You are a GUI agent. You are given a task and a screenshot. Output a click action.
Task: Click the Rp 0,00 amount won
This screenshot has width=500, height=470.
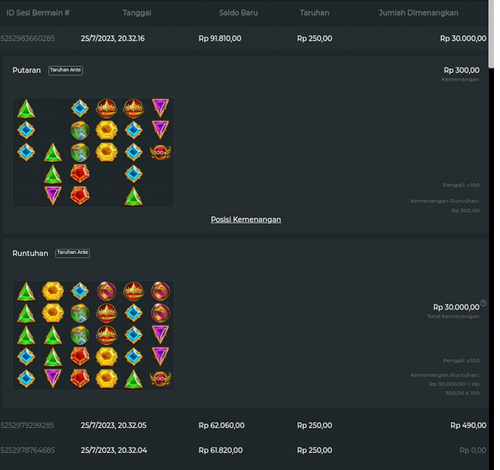pyautogui.click(x=473, y=450)
